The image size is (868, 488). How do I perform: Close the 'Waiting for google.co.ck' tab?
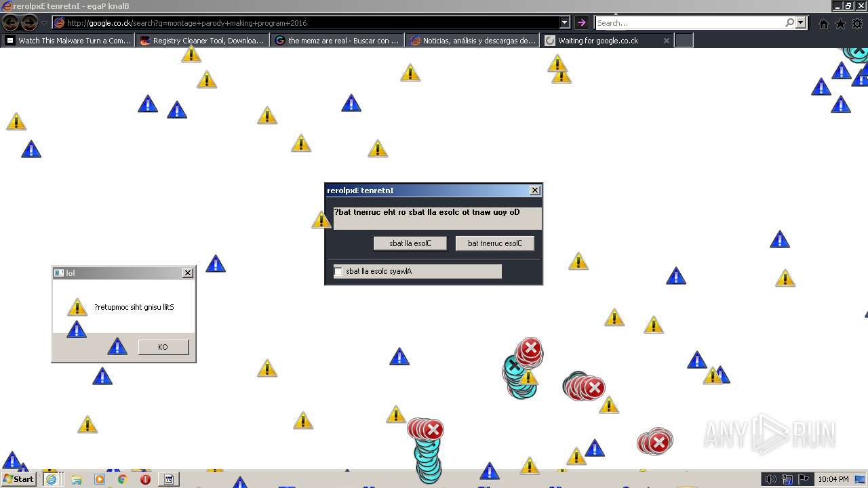[x=666, y=41]
